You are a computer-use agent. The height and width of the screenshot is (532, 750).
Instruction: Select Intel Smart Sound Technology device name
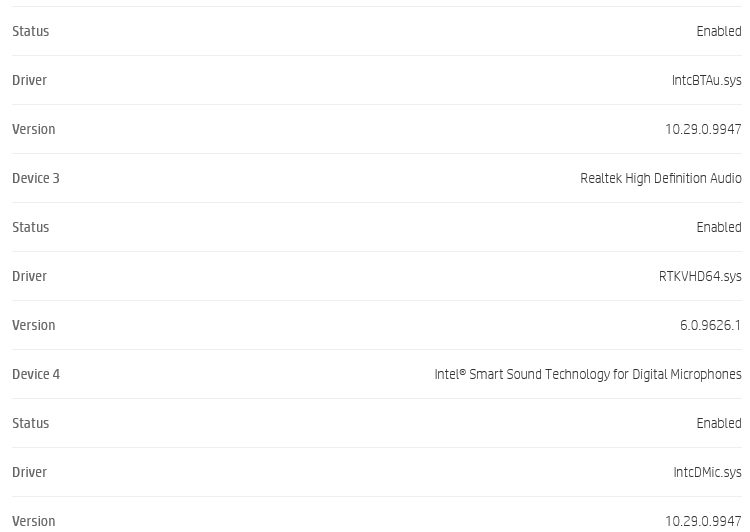[587, 374]
